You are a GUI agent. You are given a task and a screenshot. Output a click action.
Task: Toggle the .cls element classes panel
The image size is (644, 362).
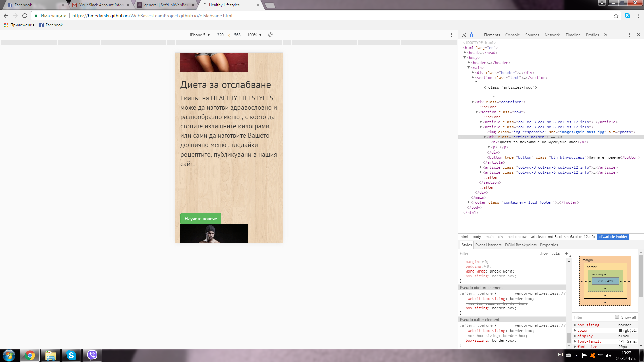pos(556,254)
